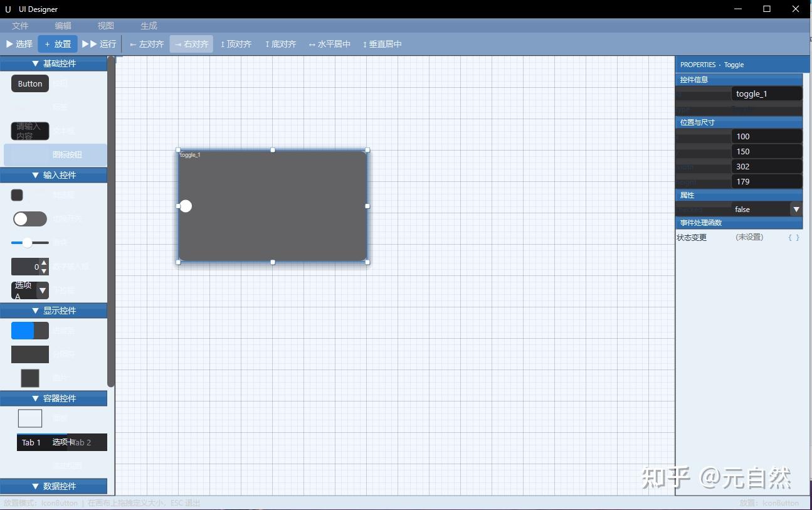Open the 编辑 menu
This screenshot has height=510, width=812.
[x=63, y=26]
